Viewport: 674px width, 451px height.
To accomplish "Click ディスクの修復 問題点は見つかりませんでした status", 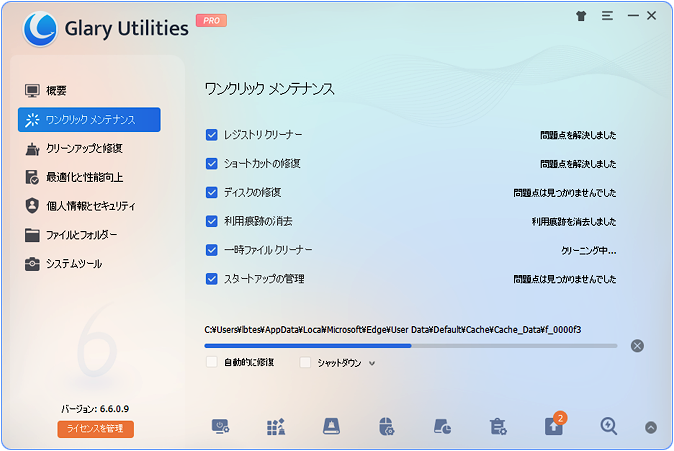I will 564,193.
